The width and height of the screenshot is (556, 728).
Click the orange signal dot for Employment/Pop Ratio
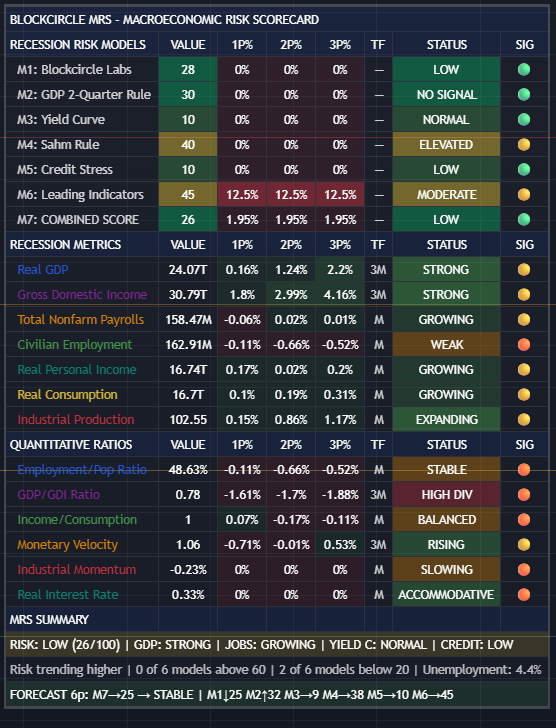[x=524, y=469]
